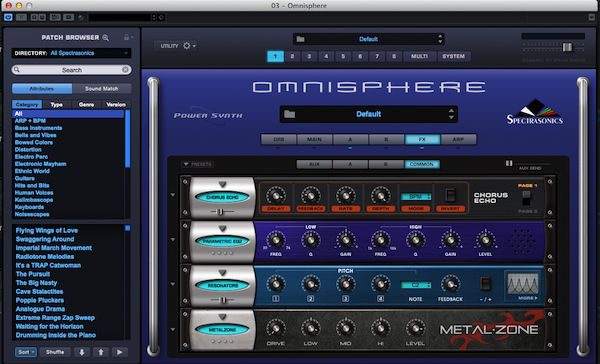The height and width of the screenshot is (364, 600).
Task: Expand the FX Presets dropdown
Action: 197,164
